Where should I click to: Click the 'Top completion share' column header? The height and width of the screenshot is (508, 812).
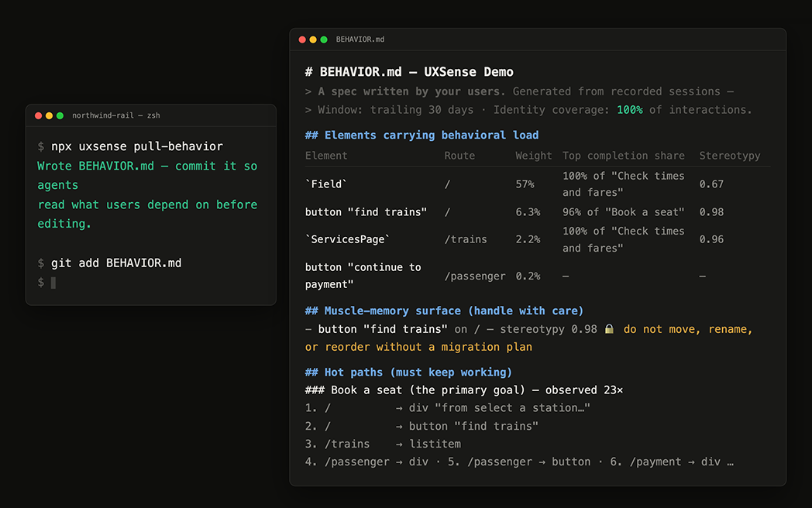624,156
